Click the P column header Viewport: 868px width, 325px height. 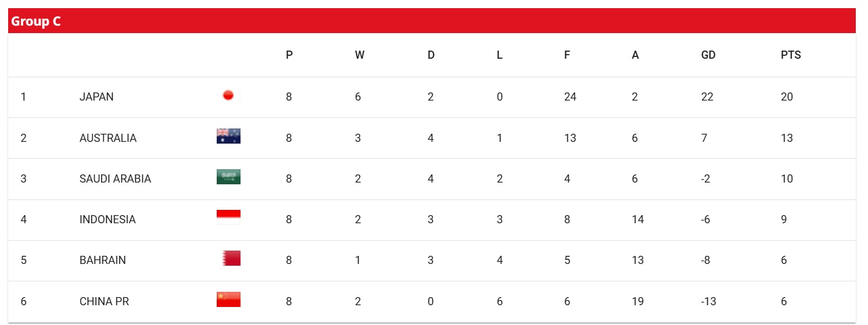pyautogui.click(x=289, y=55)
